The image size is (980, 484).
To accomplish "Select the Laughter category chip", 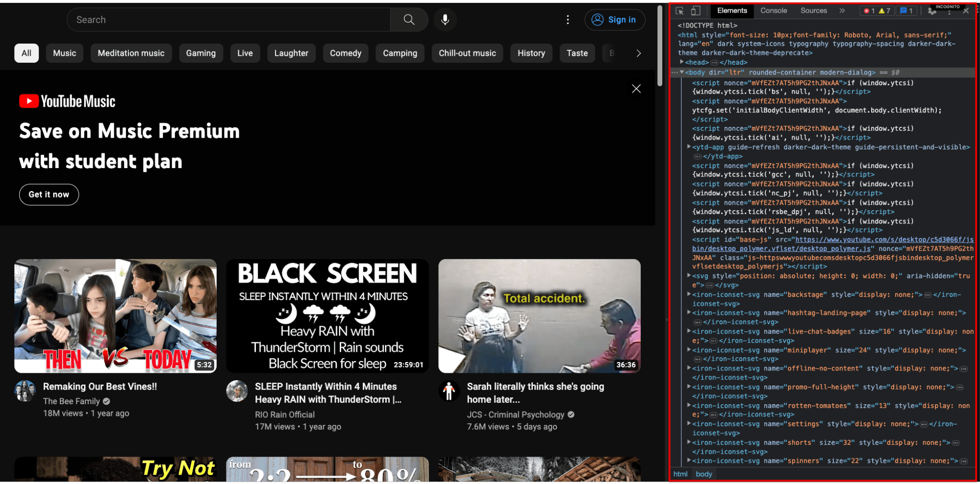I will (x=291, y=53).
